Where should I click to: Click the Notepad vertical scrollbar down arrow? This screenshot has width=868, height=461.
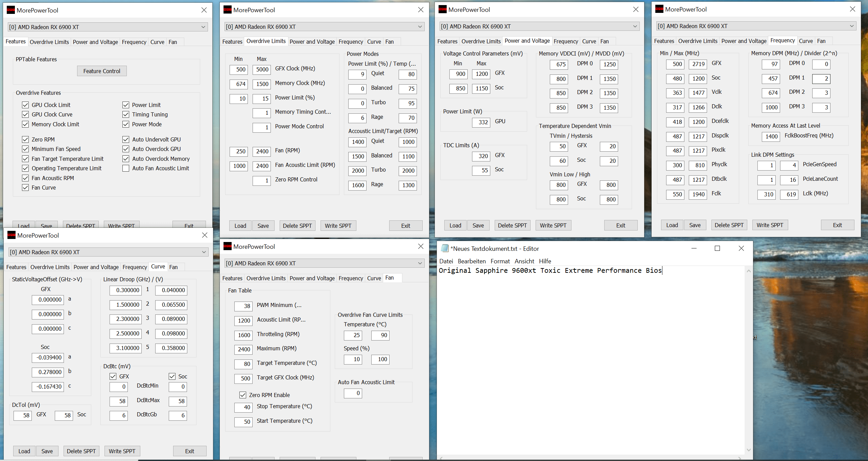pyautogui.click(x=749, y=450)
